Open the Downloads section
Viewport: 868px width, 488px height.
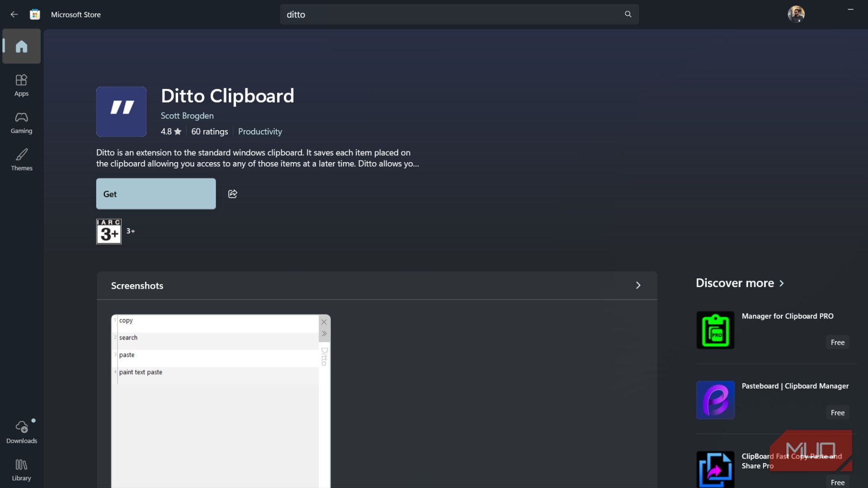click(21, 432)
